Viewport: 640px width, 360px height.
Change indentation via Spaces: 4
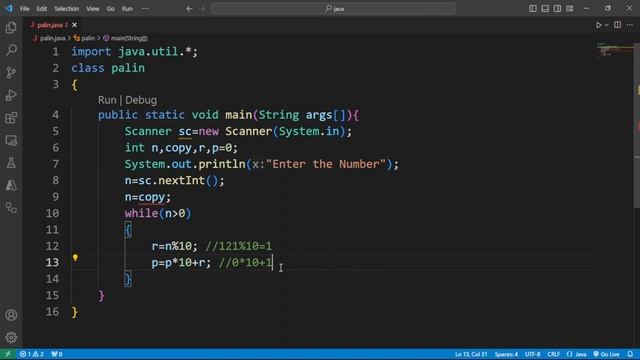[506, 354]
